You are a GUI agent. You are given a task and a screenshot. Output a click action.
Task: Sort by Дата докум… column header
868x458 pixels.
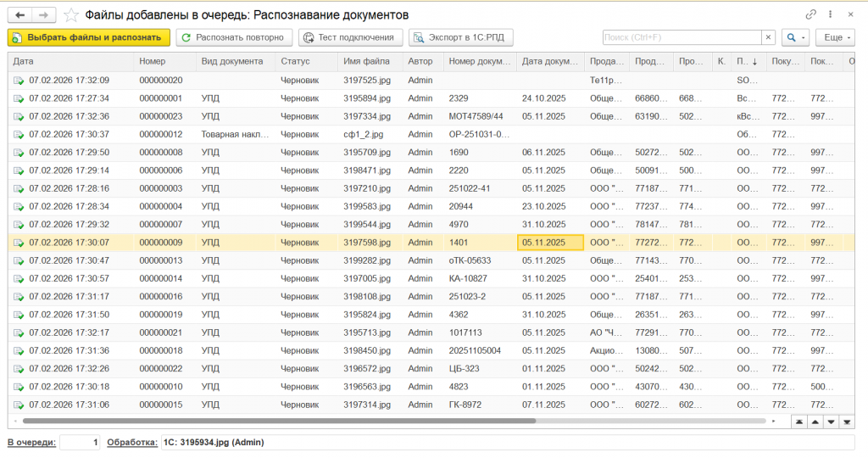(x=550, y=61)
